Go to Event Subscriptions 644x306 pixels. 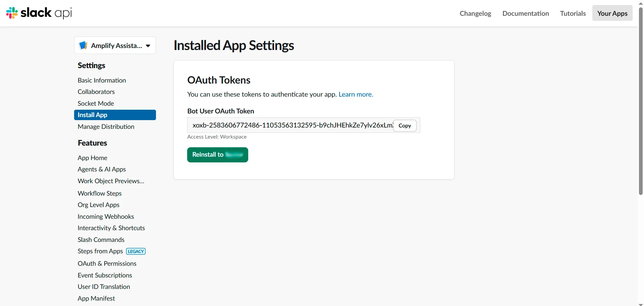(x=105, y=275)
